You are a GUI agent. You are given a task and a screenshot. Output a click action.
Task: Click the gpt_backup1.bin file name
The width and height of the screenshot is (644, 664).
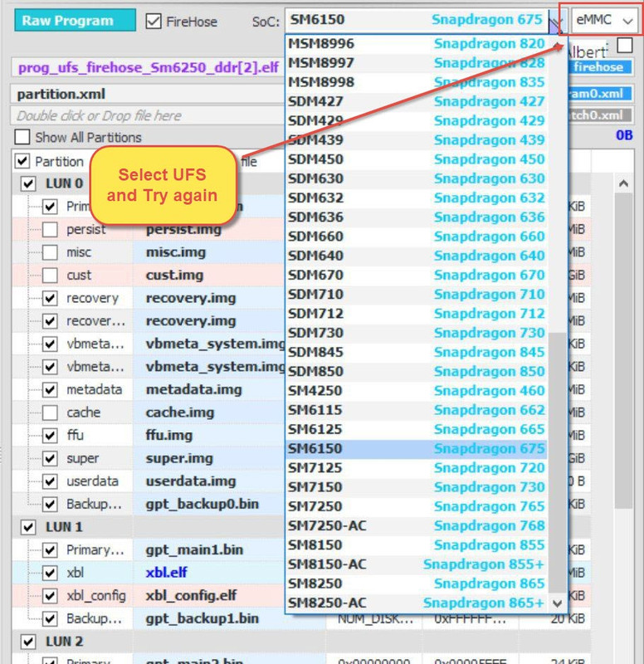[x=202, y=618]
